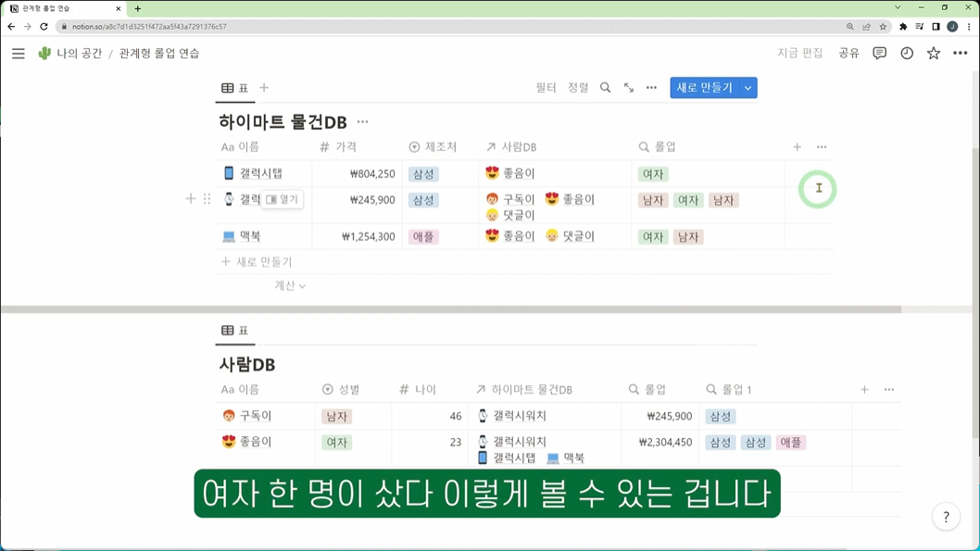
Task: Click the drag handle of the 갤럭시워치 row
Action: [207, 199]
